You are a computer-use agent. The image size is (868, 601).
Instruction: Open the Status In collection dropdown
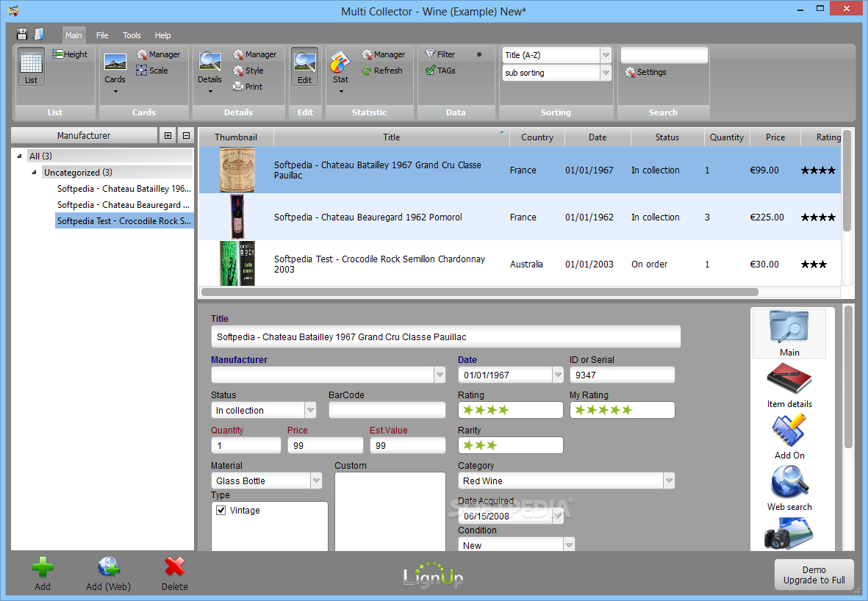pyautogui.click(x=311, y=410)
